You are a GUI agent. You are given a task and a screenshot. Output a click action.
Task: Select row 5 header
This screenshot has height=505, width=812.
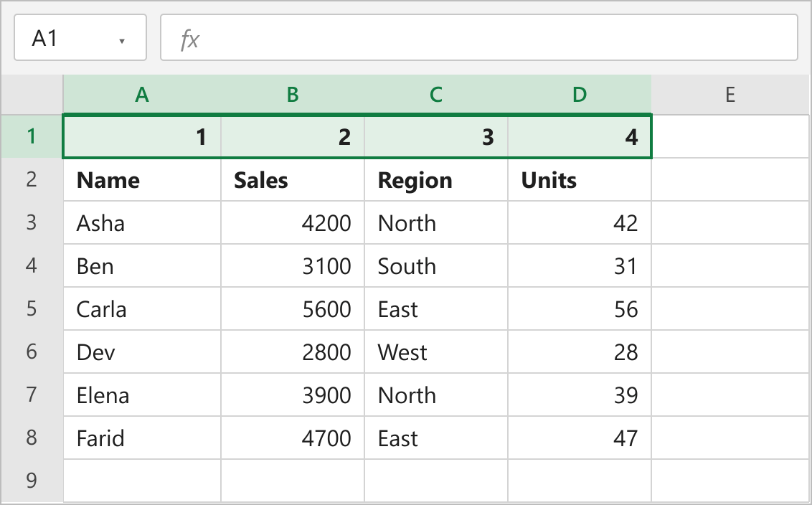click(32, 308)
